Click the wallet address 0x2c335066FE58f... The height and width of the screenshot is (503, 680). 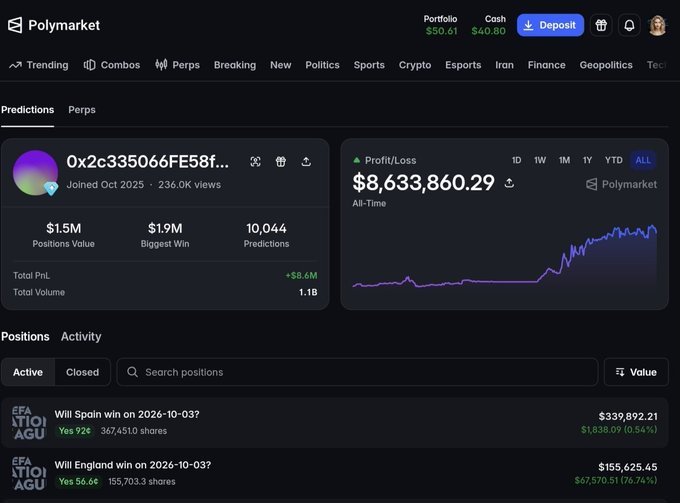[147, 162]
